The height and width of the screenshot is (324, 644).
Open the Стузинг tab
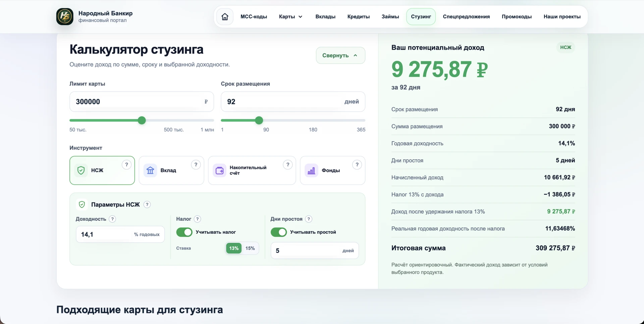pyautogui.click(x=421, y=17)
